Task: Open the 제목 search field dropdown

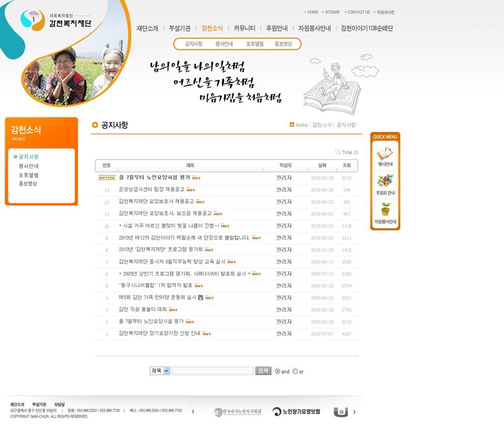Action: pos(160,371)
